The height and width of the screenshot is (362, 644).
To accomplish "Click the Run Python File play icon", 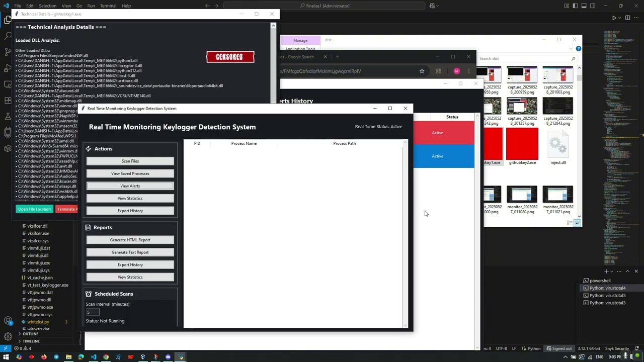I will (x=614, y=18).
